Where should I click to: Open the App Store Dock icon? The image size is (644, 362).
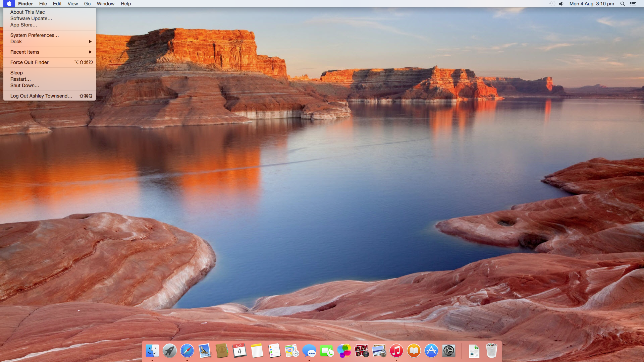point(431,351)
